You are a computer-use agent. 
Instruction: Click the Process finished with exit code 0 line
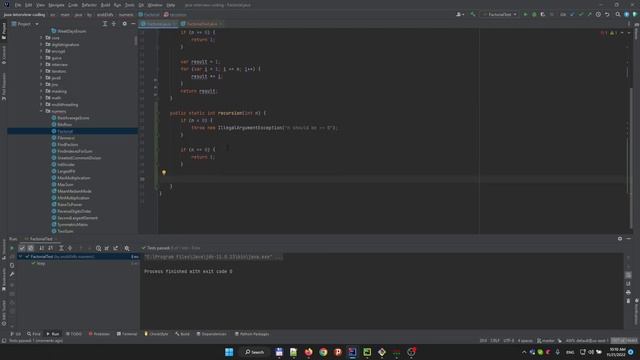point(188,271)
